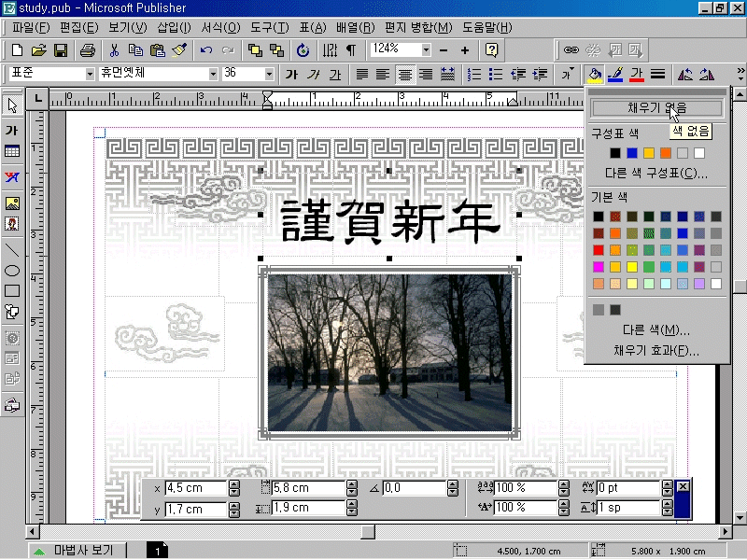Select the Pointer tool
Image resolution: width=747 pixels, height=560 pixels.
12,105
